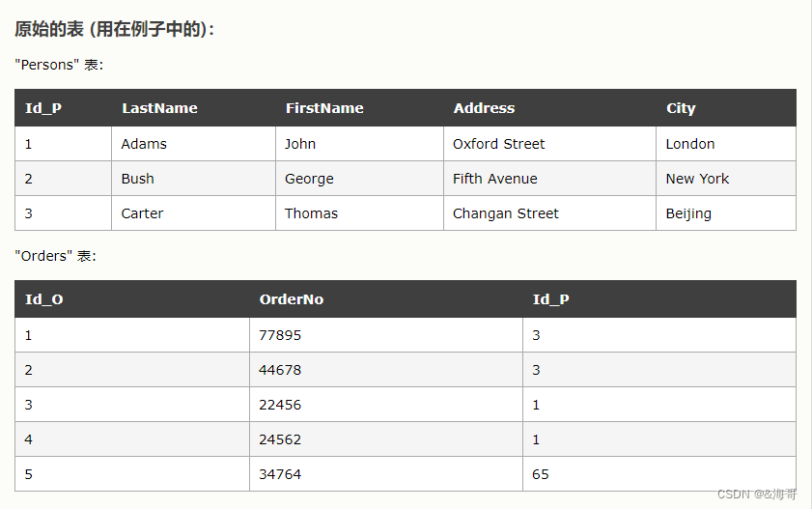812x509 pixels.
Task: Select the Changan Street address cell
Action: pos(550,213)
